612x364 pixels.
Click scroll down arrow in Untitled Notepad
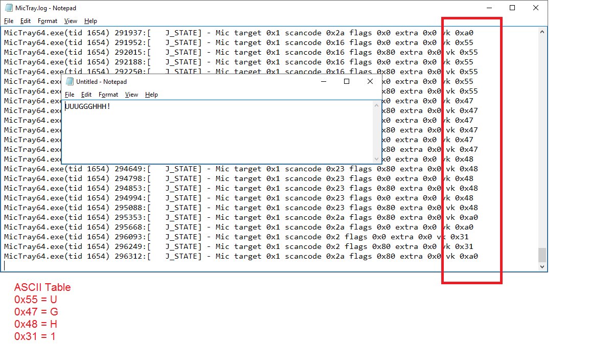point(376,159)
